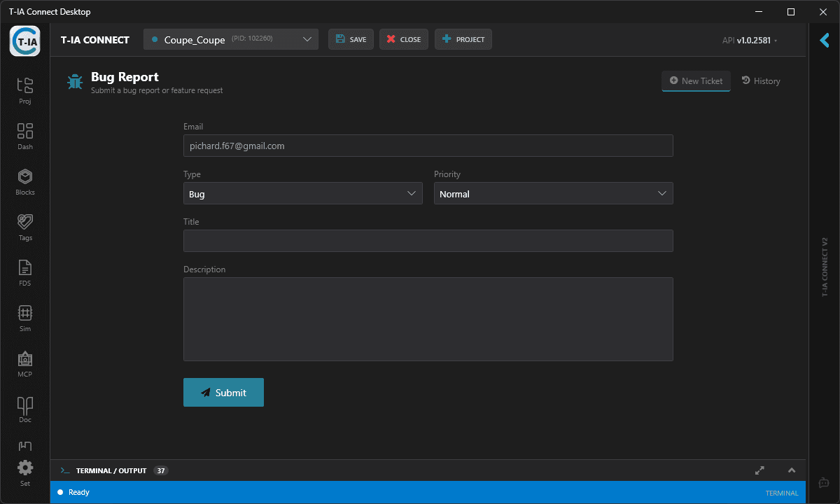Maximize the Terminal output panel
The image size is (840, 504).
tap(759, 470)
